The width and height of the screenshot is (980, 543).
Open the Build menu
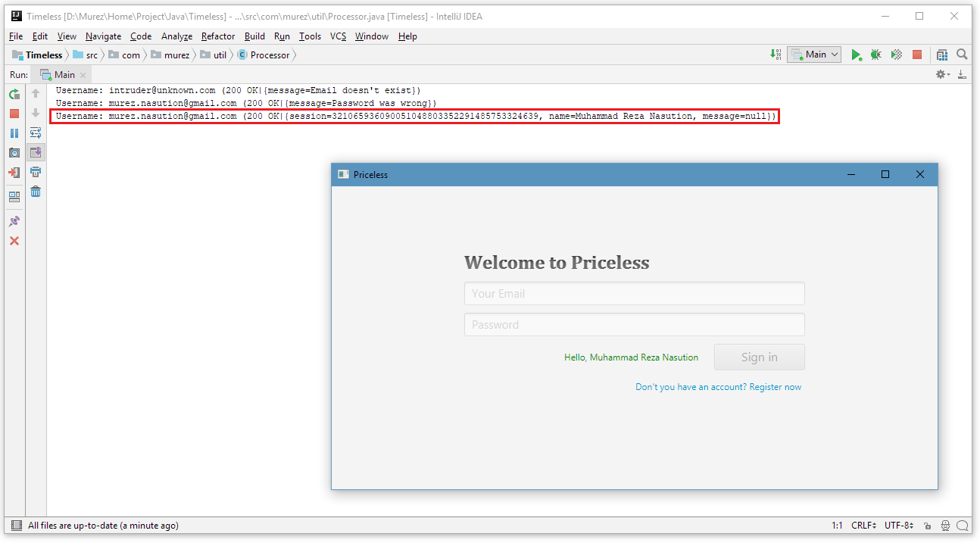coord(254,36)
